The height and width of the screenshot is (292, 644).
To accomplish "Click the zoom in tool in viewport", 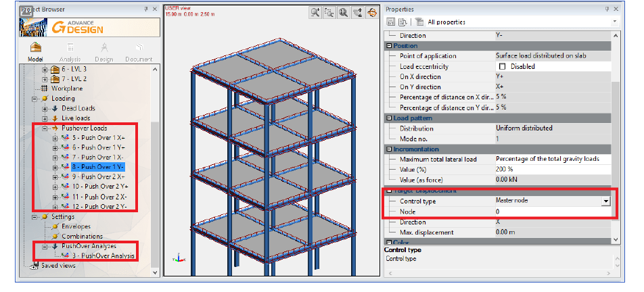I will click(x=315, y=12).
